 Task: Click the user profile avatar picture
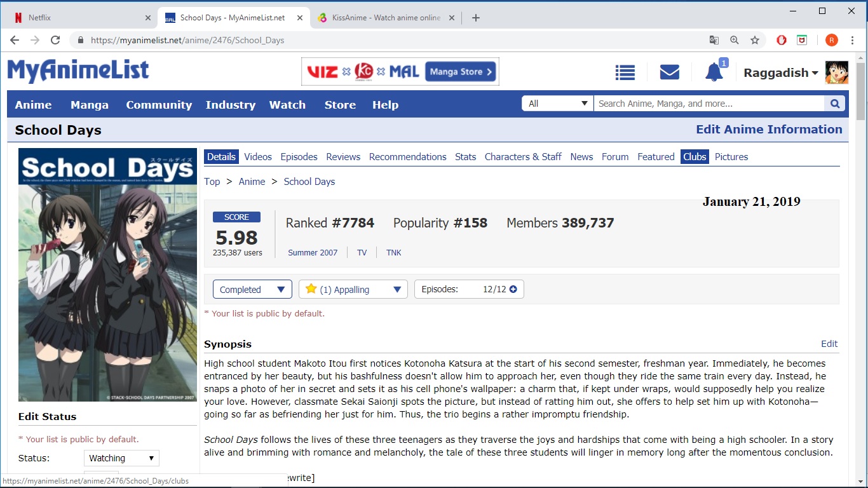[x=836, y=72]
